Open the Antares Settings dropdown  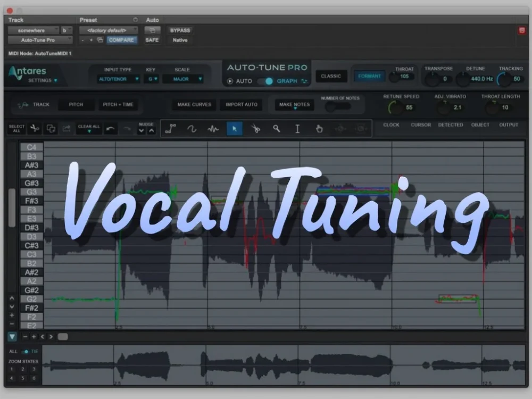click(43, 80)
